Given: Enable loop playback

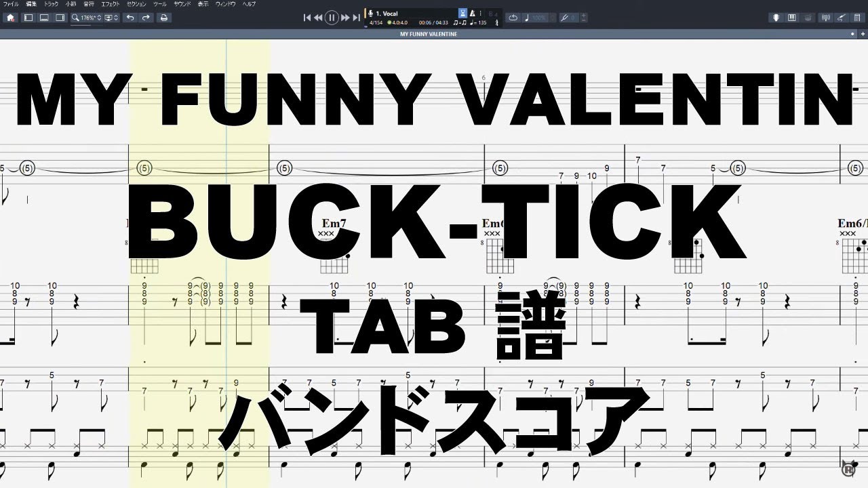Looking at the screenshot, I should pyautogui.click(x=513, y=18).
